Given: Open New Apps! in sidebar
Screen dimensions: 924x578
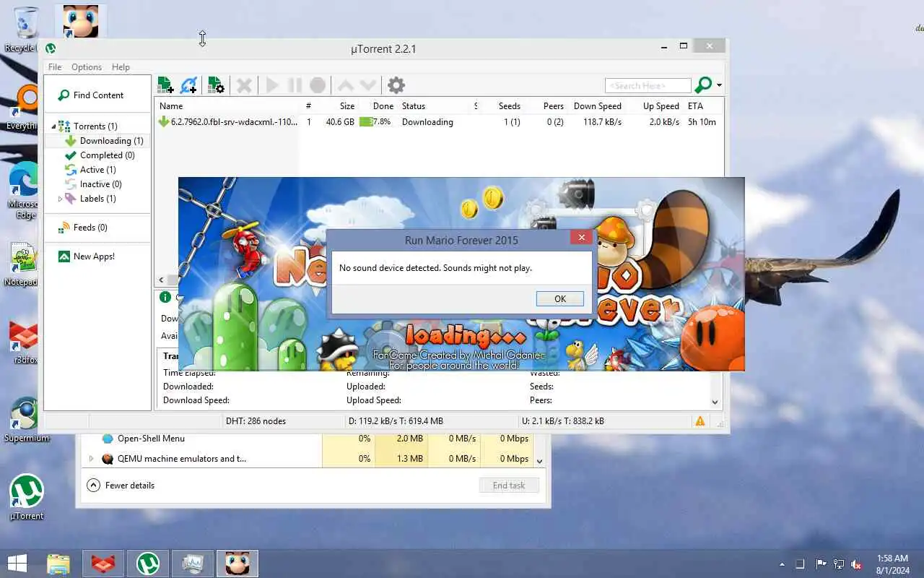Looking at the screenshot, I should pos(87,256).
